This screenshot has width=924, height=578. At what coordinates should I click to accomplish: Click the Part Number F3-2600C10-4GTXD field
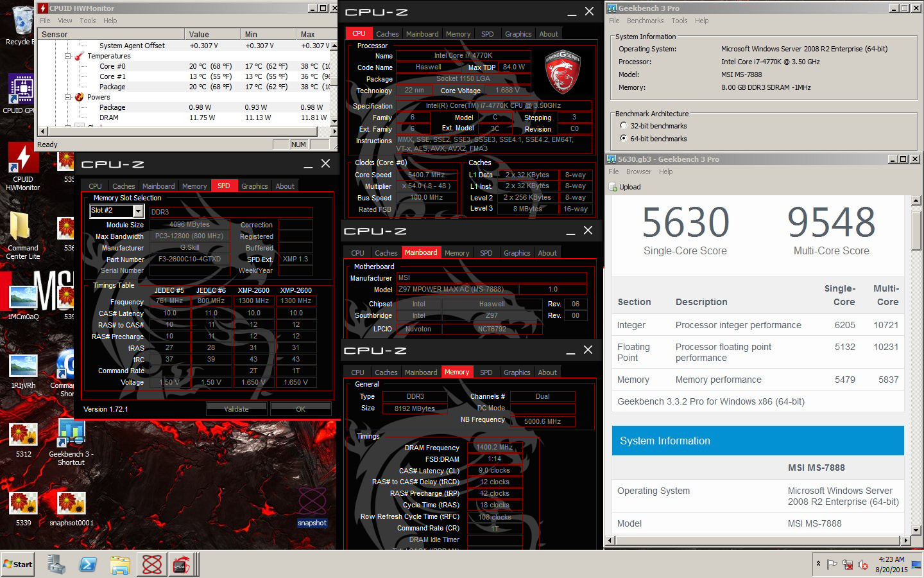[x=189, y=259]
